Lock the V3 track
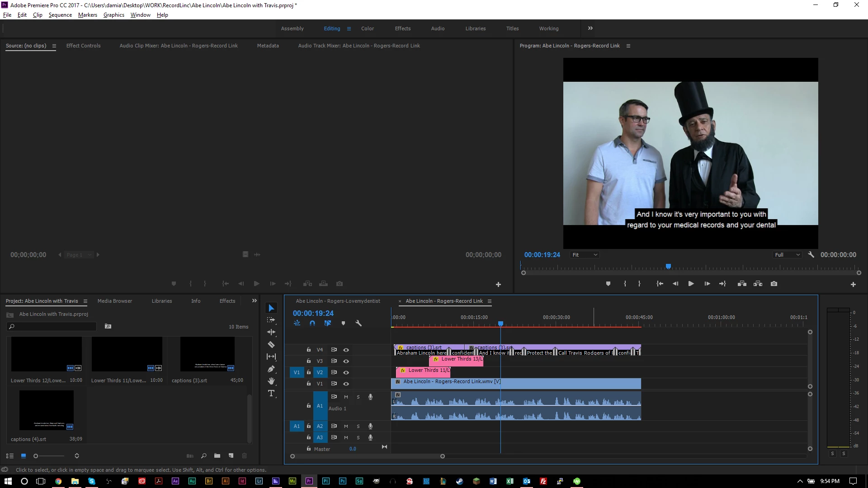The image size is (868, 488). pyautogui.click(x=308, y=361)
